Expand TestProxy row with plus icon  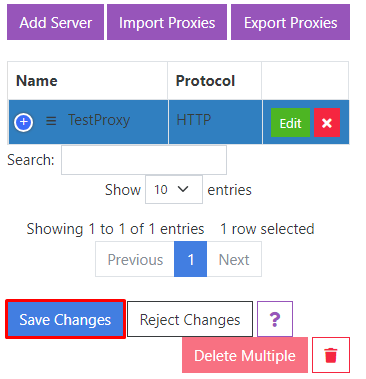pos(23,122)
